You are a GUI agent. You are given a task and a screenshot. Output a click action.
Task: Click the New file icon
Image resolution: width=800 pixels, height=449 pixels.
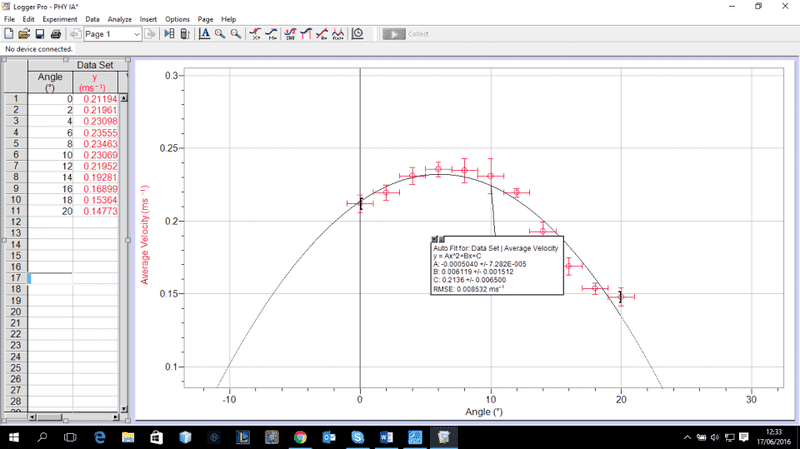click(9, 34)
